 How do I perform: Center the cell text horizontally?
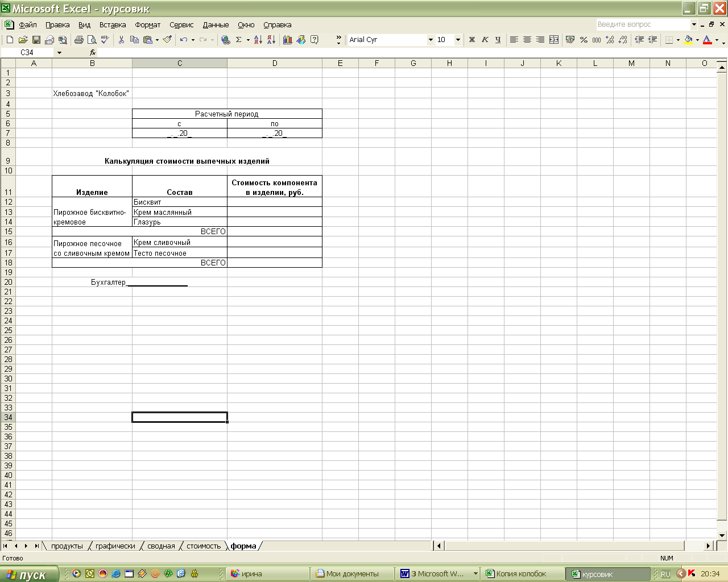(527, 40)
